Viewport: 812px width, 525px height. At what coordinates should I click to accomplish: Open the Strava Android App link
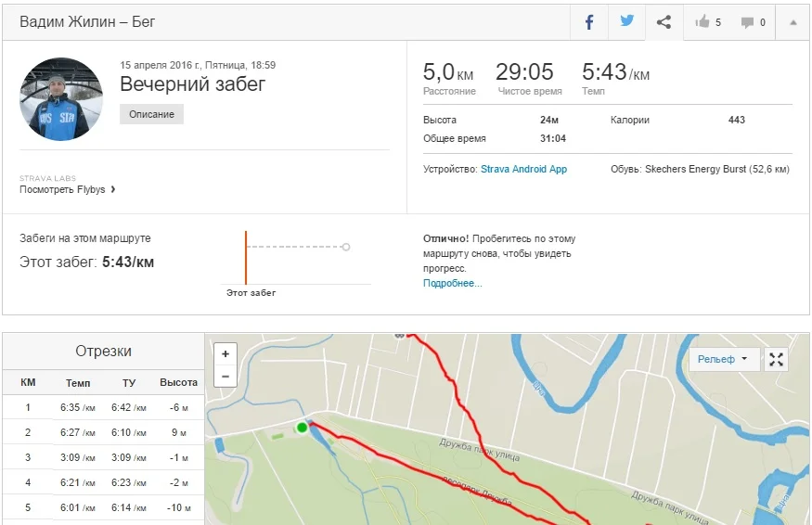523,170
